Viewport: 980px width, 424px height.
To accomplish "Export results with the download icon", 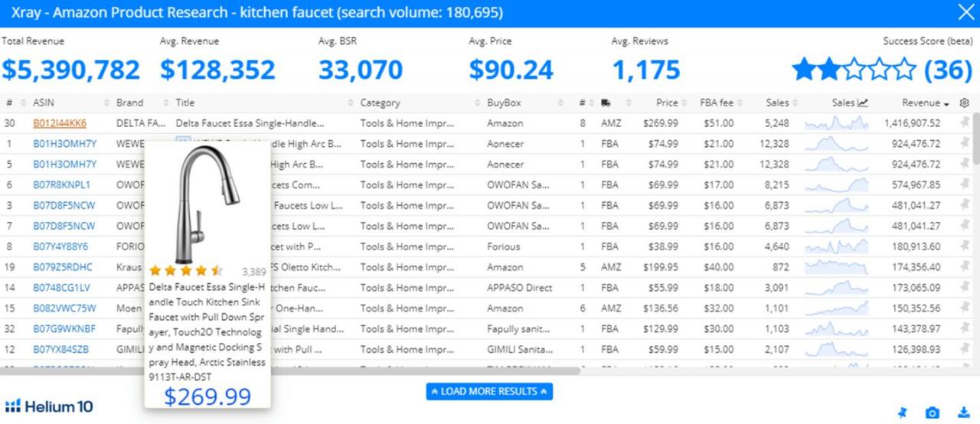I will (964, 413).
